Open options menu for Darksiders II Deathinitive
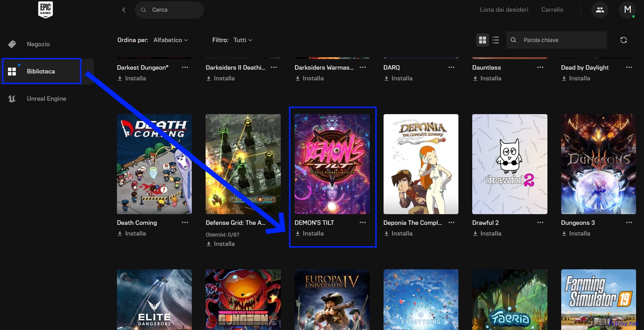644x330 pixels. [x=274, y=67]
